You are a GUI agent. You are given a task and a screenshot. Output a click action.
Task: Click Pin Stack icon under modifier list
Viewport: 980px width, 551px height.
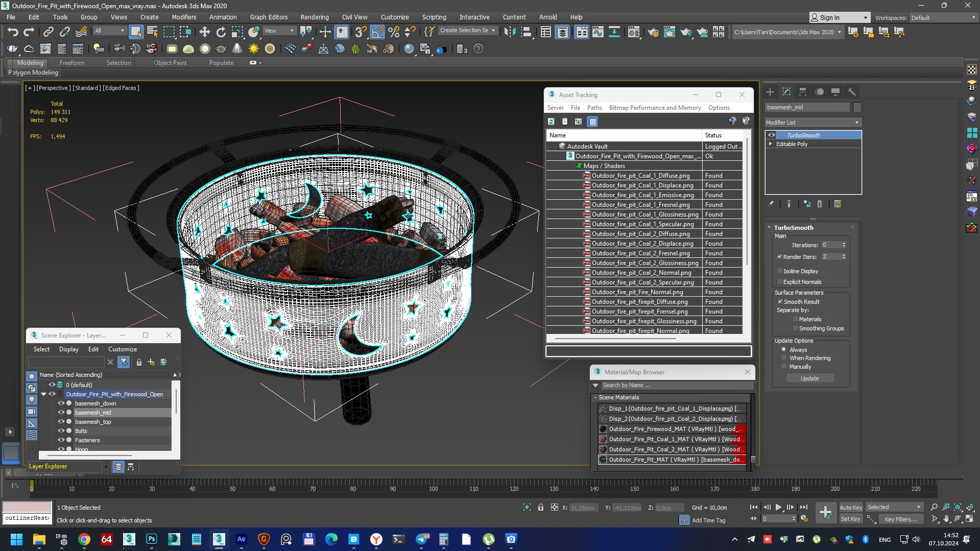tap(771, 204)
